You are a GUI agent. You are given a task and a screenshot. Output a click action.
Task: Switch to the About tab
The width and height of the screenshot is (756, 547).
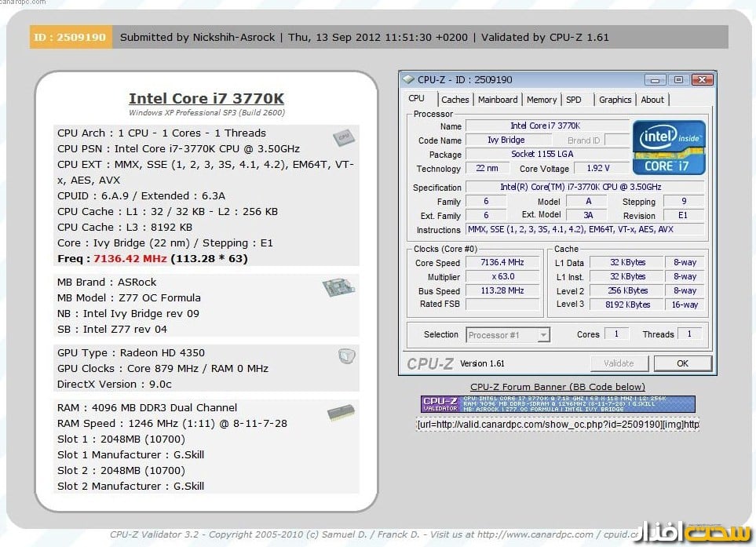652,99
